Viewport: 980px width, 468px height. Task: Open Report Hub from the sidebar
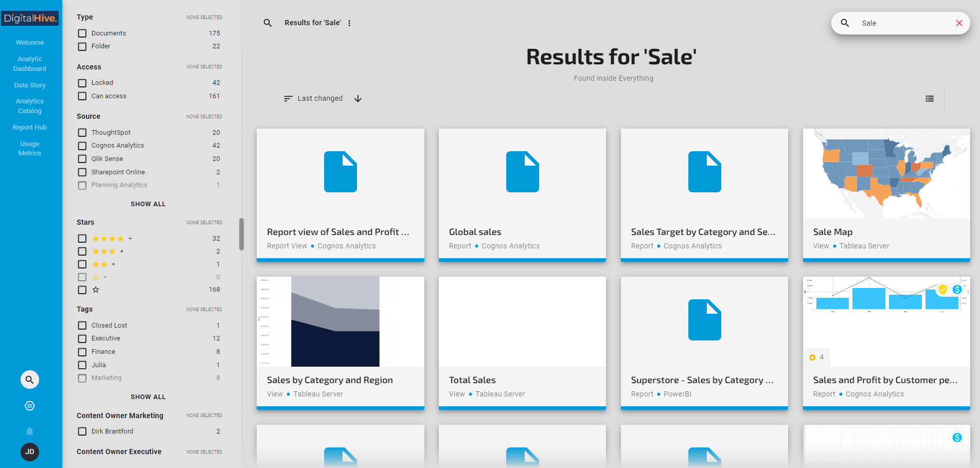30,128
